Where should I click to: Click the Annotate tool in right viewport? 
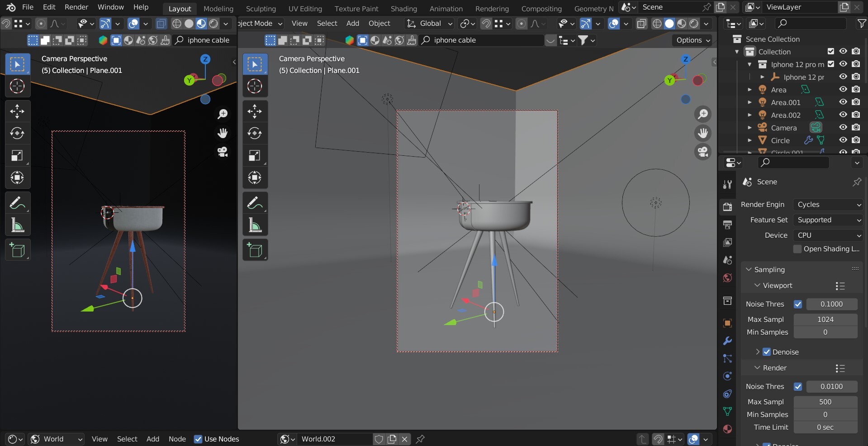(255, 203)
